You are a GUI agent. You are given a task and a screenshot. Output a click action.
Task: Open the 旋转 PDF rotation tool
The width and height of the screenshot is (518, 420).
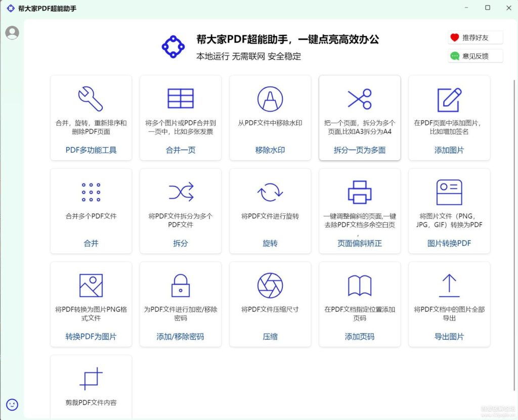[270, 210]
